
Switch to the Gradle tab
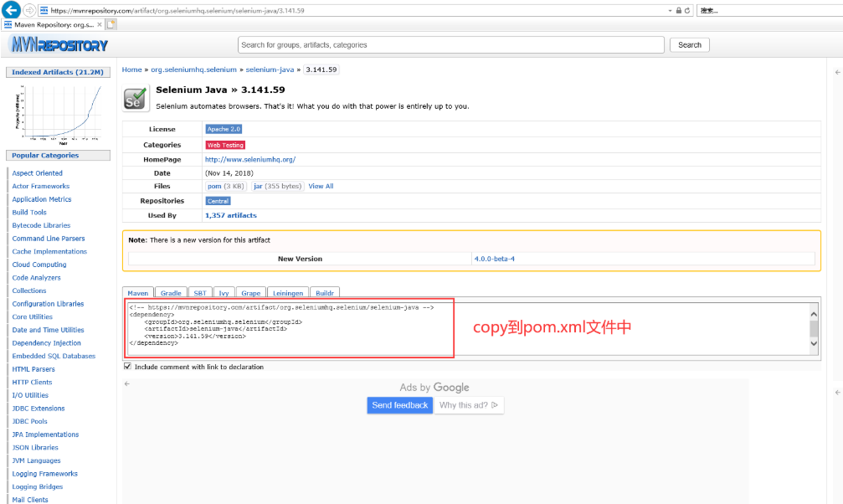tap(171, 293)
